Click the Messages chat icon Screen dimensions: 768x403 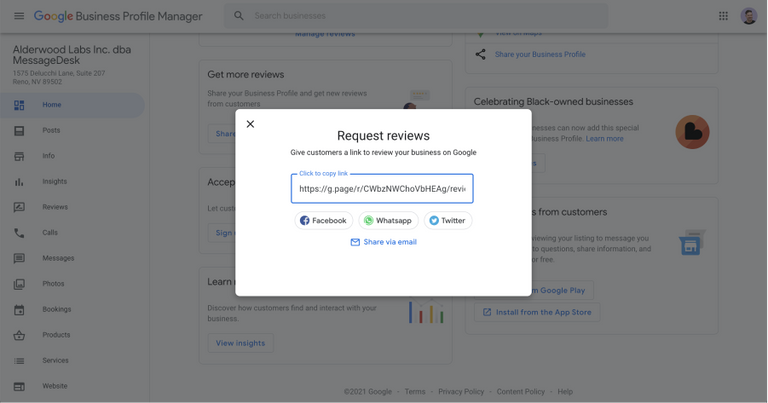[x=19, y=259]
